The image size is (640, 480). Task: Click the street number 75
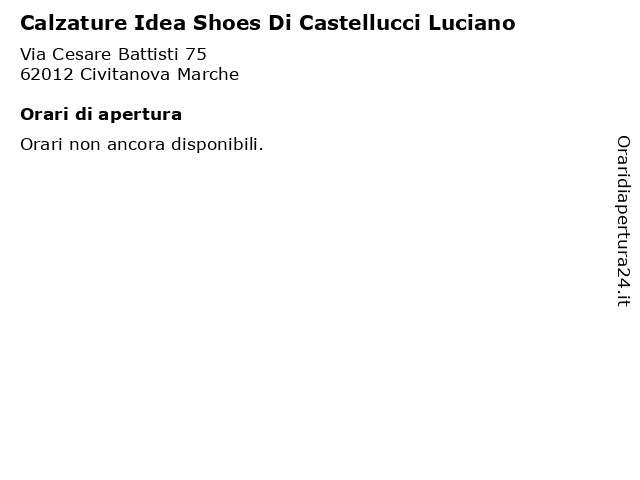(196, 54)
